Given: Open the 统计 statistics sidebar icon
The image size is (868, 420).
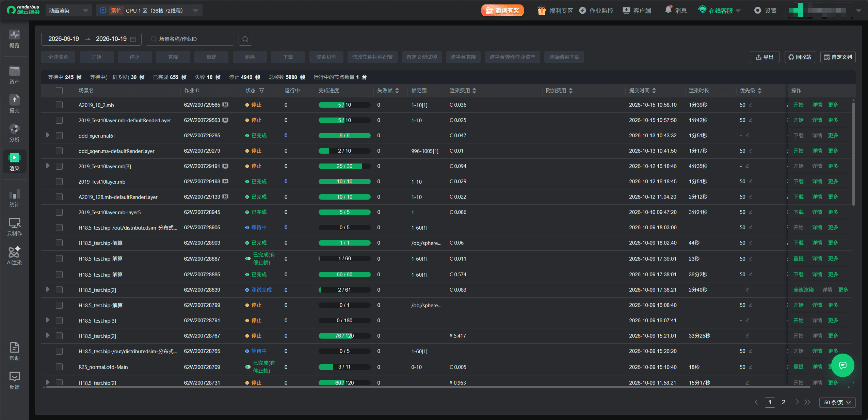Looking at the screenshot, I should (14, 198).
